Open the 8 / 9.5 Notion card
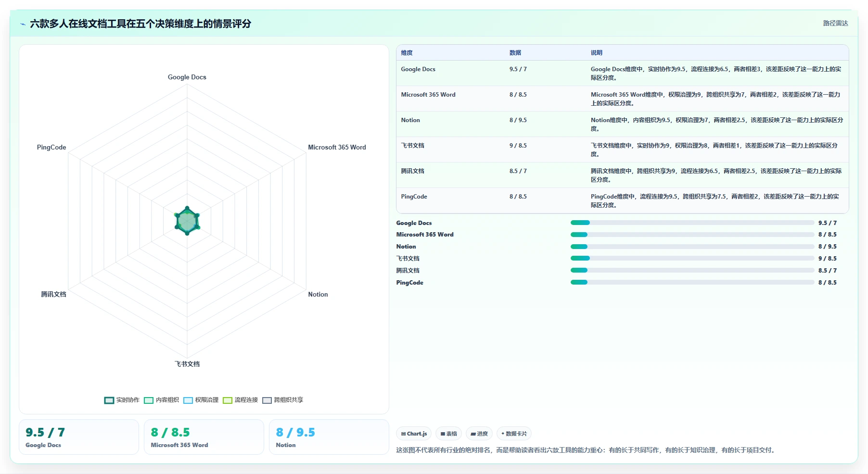This screenshot has width=868, height=474. pos(329,437)
